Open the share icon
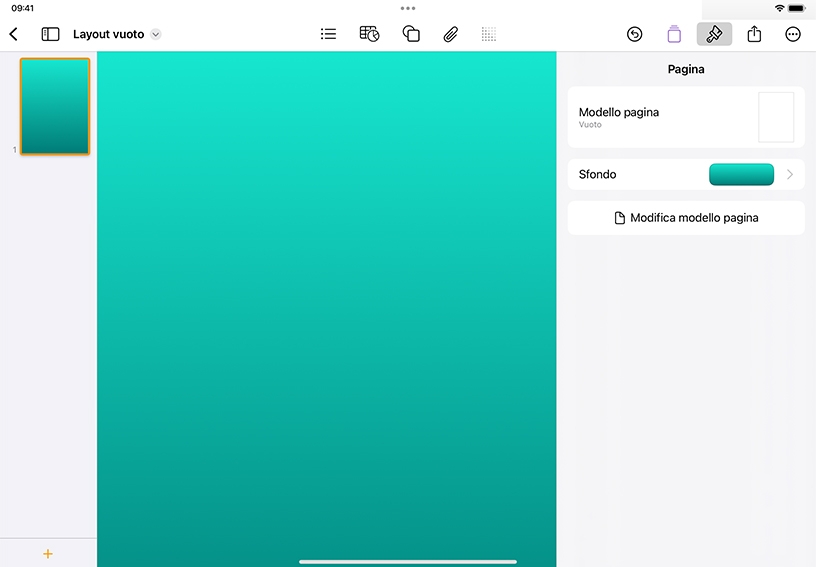Viewport: 816px width, 567px height. (x=754, y=34)
